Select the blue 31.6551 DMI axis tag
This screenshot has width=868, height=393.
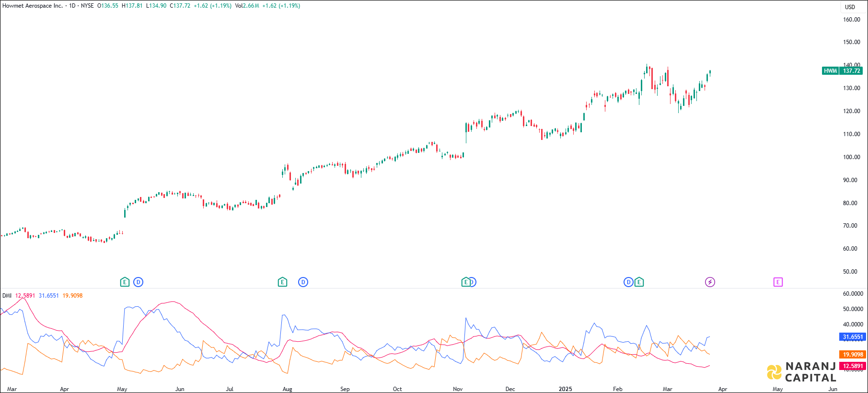pos(853,337)
